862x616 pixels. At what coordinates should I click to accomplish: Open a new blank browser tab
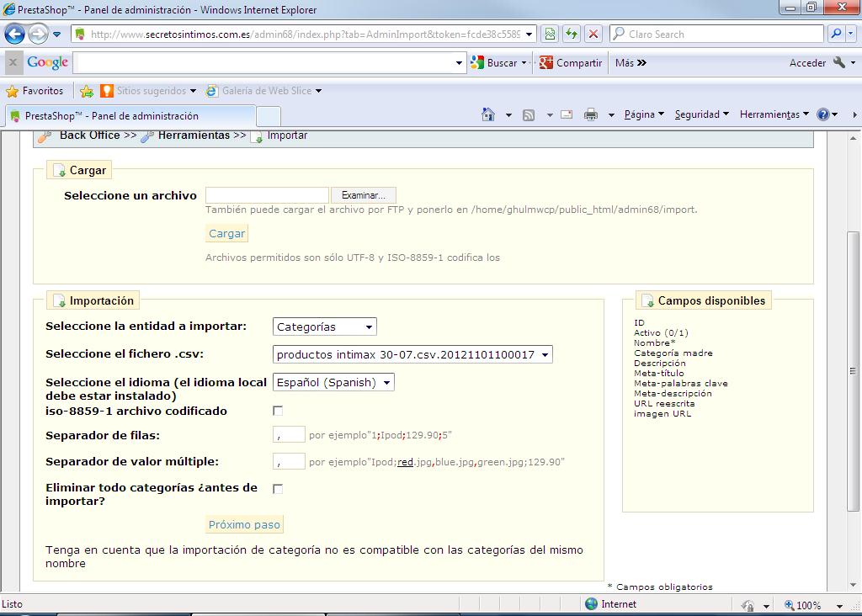click(269, 116)
